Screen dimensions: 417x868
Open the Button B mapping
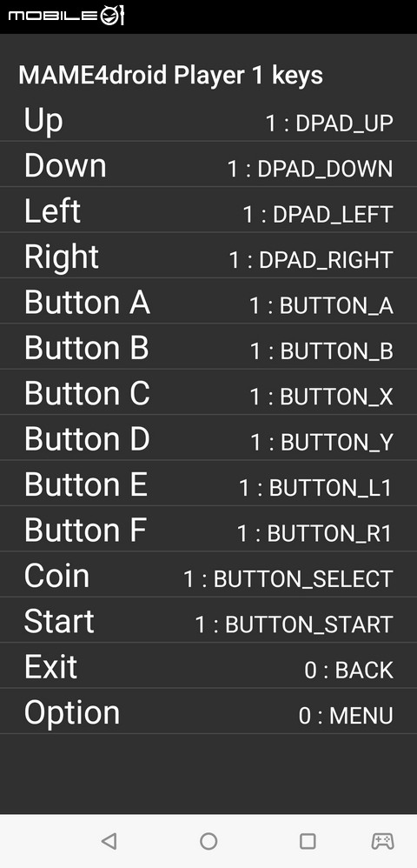point(208,347)
